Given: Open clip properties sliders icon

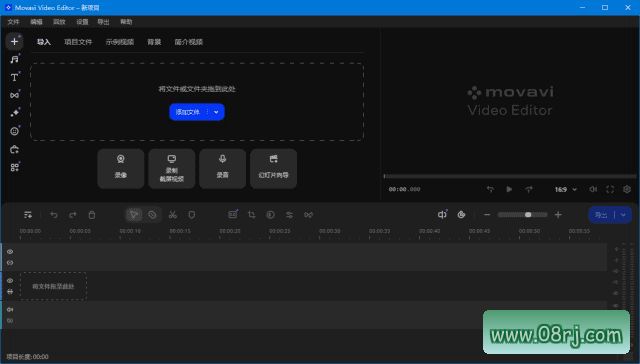Looking at the screenshot, I should click(x=289, y=215).
